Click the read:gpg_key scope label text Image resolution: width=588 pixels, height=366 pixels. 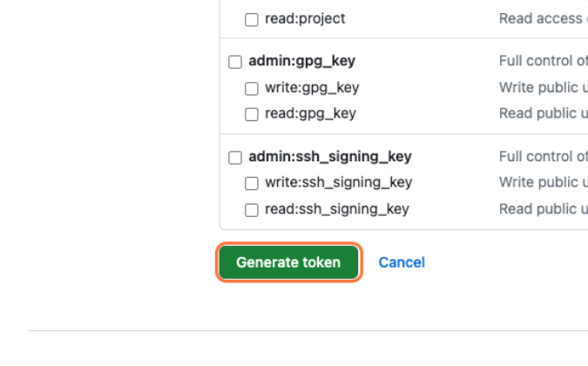click(310, 113)
